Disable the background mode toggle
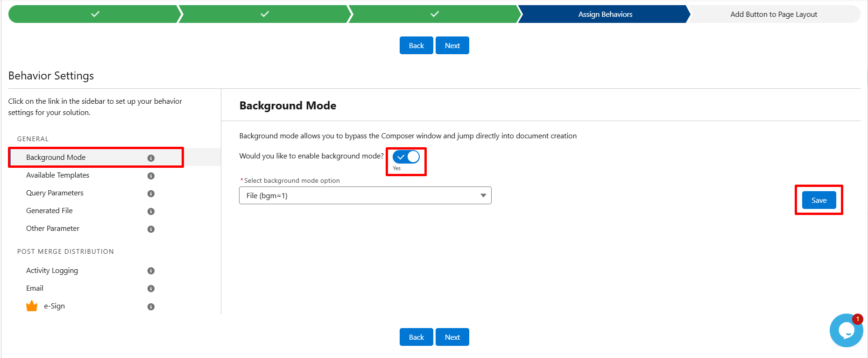 406,157
